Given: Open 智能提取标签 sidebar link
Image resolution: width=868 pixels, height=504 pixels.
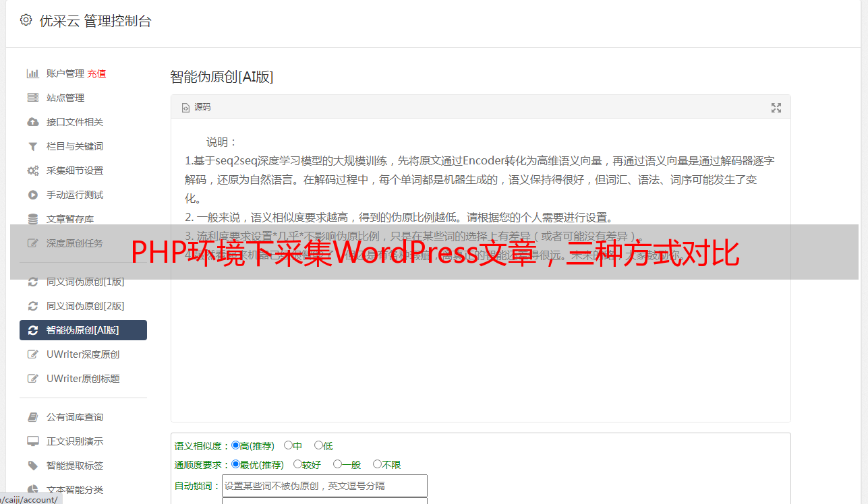Looking at the screenshot, I should (75, 466).
